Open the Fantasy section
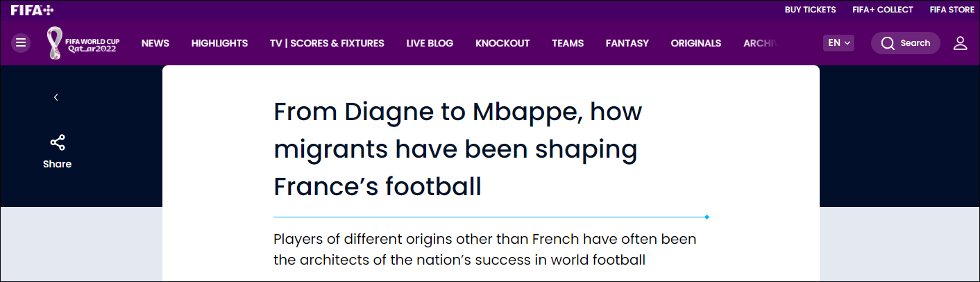Image resolution: width=980 pixels, height=282 pixels. (627, 43)
